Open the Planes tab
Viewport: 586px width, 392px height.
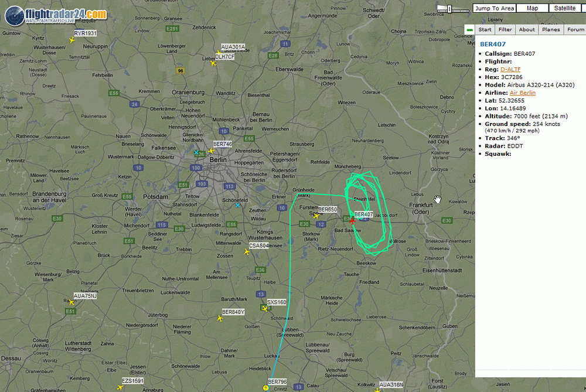(x=551, y=29)
